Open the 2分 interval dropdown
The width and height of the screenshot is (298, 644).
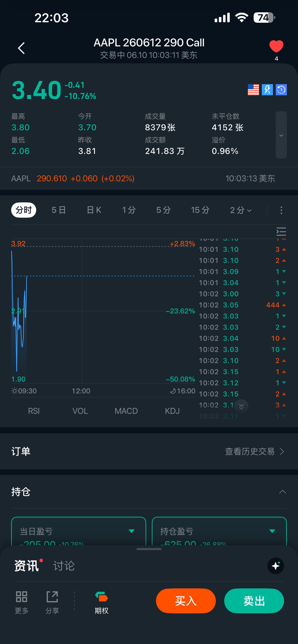coord(241,210)
